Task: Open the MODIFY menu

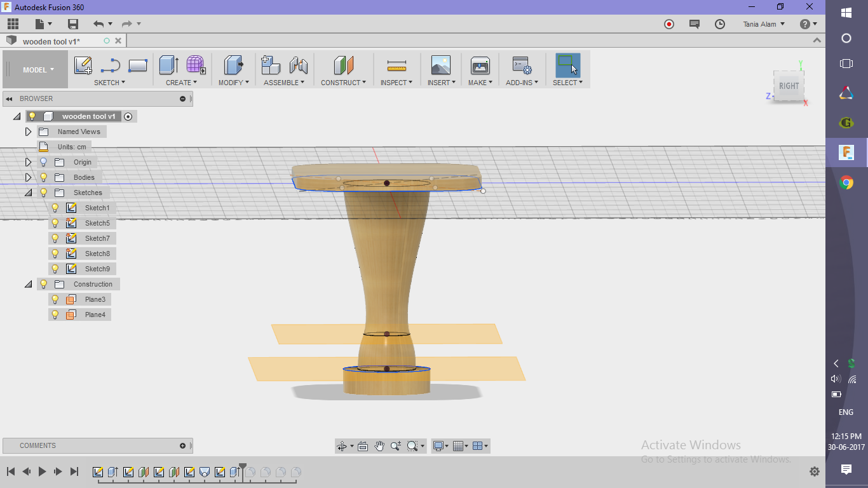Action: (x=233, y=83)
